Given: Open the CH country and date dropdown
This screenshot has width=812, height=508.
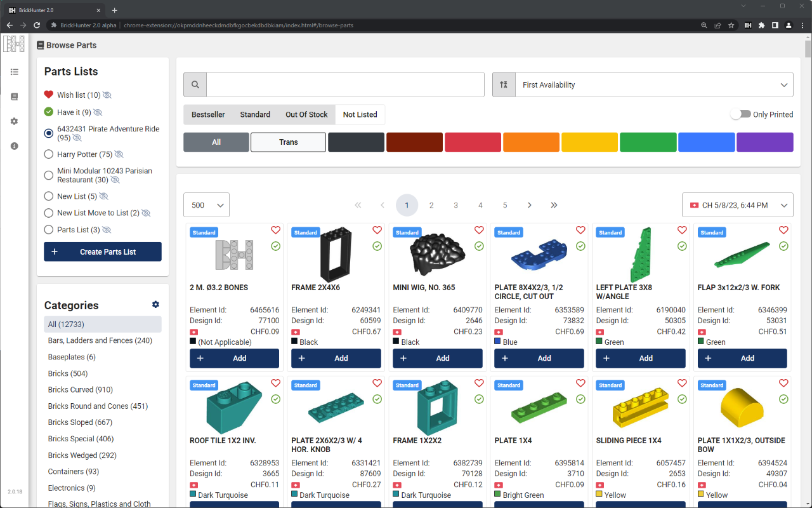Looking at the screenshot, I should pyautogui.click(x=737, y=204).
